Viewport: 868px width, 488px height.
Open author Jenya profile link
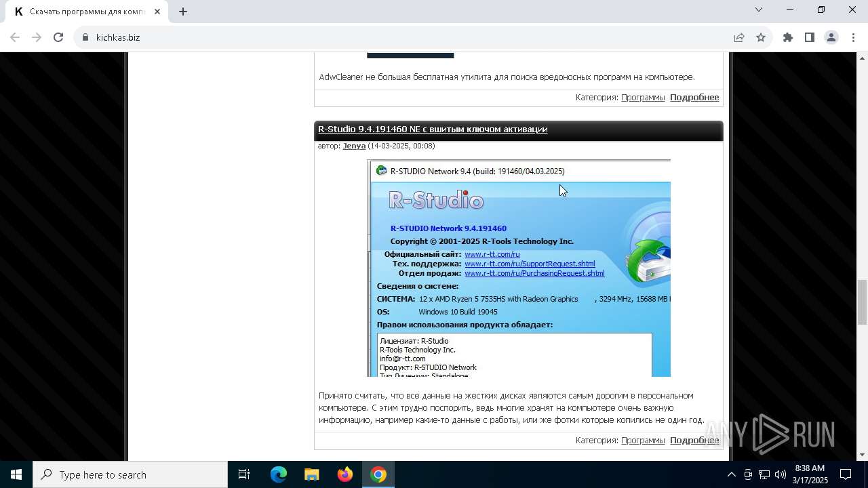[354, 146]
